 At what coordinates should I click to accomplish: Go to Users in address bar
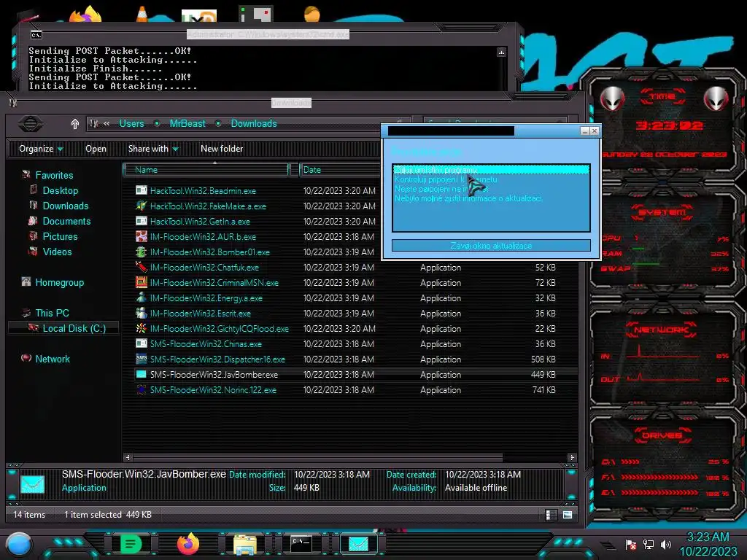click(x=131, y=123)
